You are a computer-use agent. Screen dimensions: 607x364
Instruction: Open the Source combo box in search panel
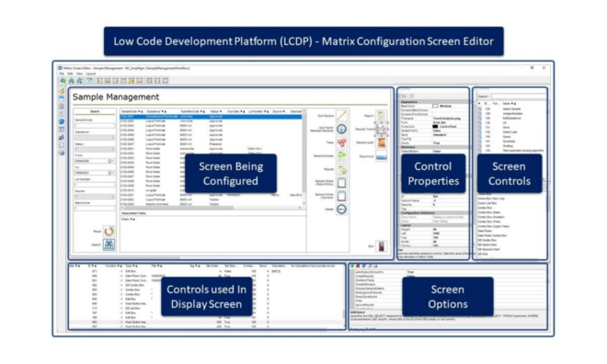tap(95, 197)
